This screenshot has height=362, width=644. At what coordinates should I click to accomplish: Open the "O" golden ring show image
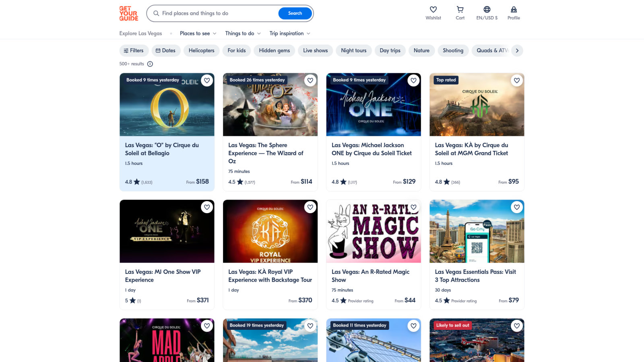pos(167,105)
